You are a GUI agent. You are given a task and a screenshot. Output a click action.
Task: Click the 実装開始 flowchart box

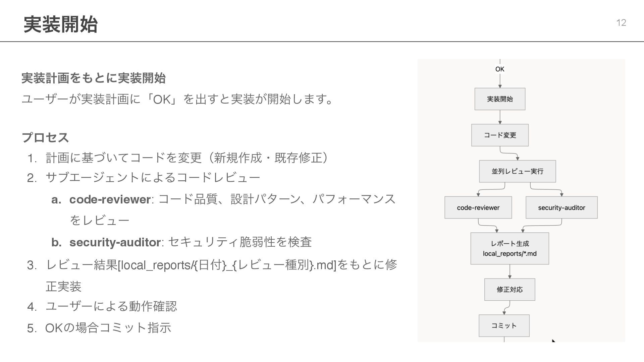[500, 99]
